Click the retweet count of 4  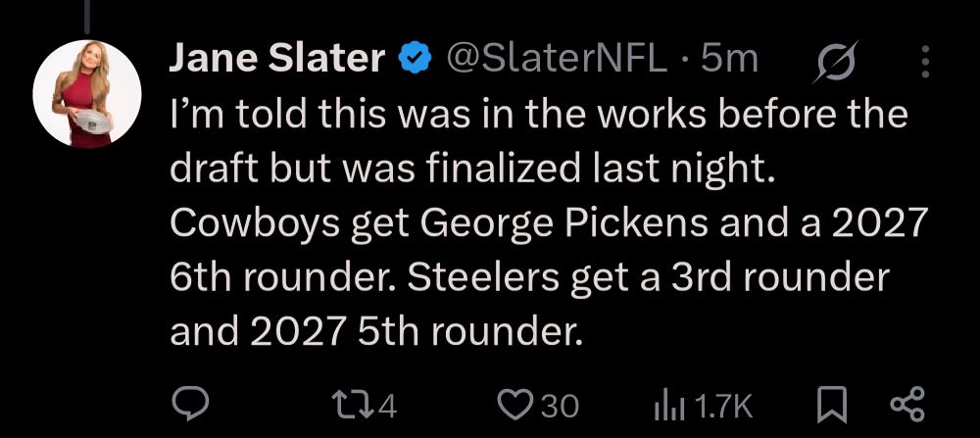point(387,407)
